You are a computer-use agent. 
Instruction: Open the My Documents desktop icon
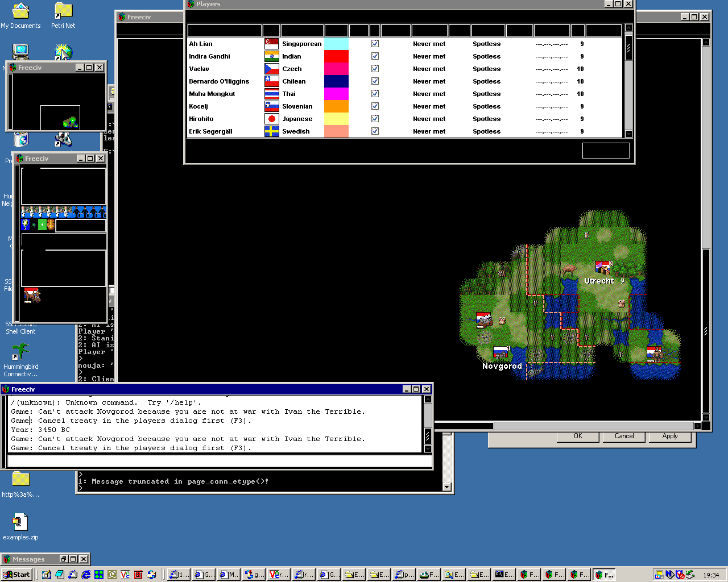[20, 16]
